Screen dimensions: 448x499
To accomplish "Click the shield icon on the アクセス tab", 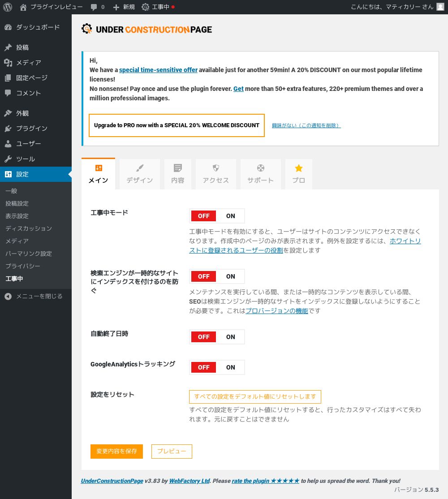I will pyautogui.click(x=216, y=168).
